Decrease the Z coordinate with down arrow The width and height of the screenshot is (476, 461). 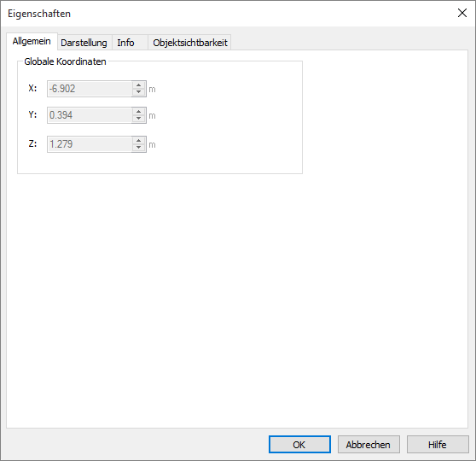pos(139,148)
